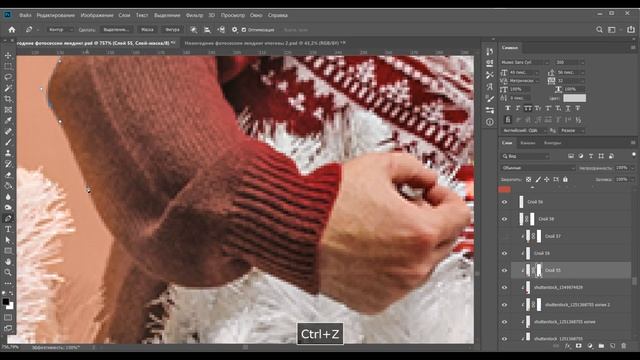
Task: Select the Zoom magnifier tool
Action: point(8,273)
